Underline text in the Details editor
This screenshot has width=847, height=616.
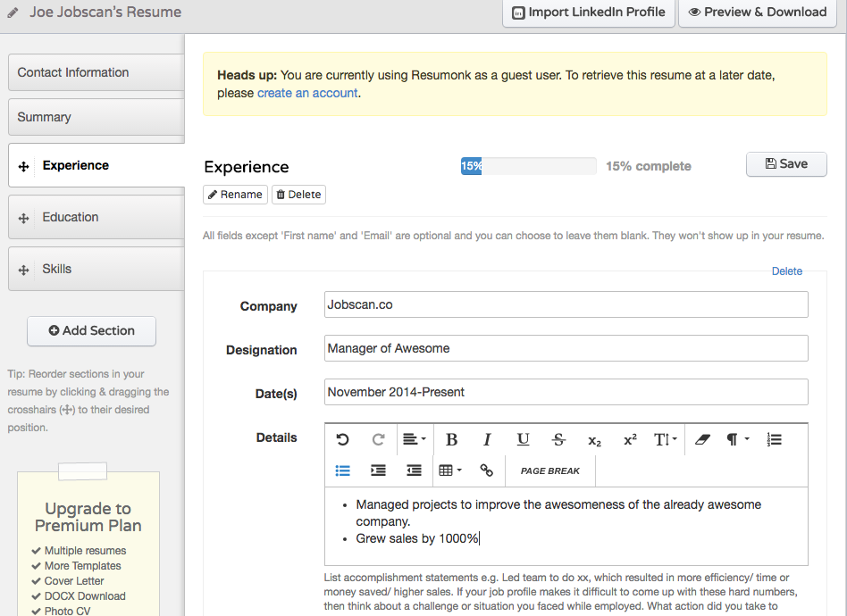[523, 439]
